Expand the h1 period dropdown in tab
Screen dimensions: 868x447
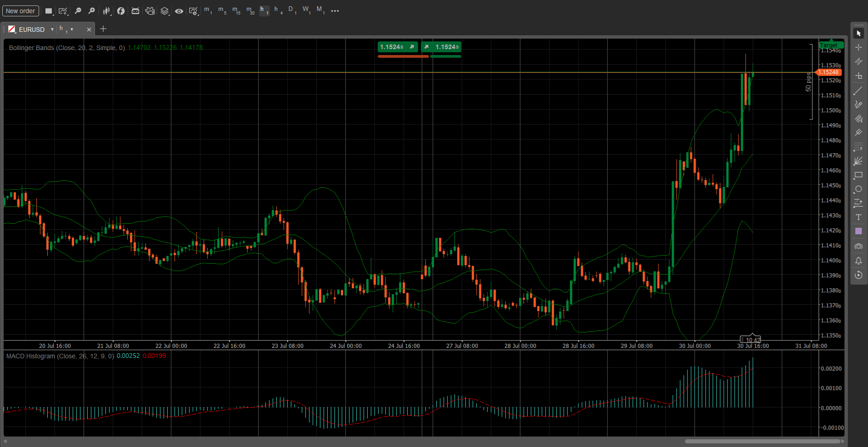click(72, 30)
